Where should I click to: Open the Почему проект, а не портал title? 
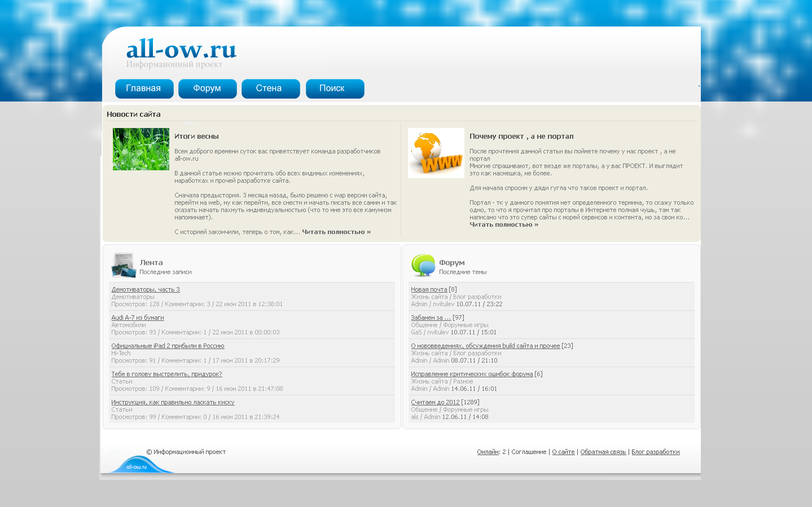tap(521, 136)
